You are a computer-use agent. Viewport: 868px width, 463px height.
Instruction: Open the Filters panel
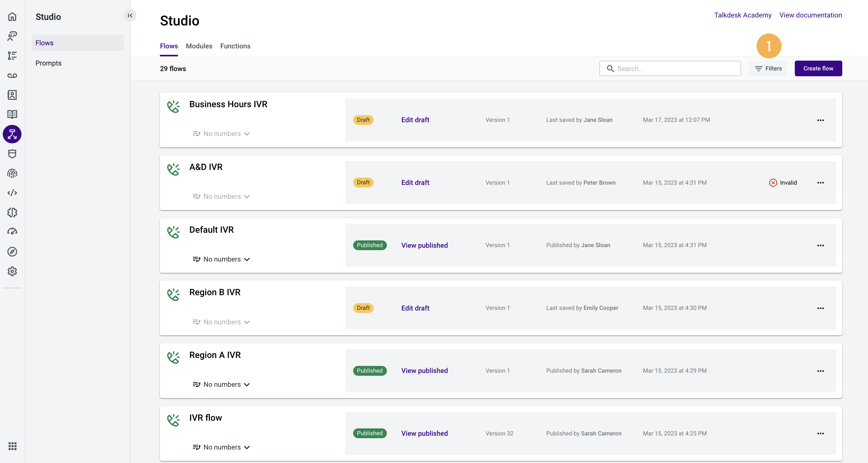[x=768, y=68]
